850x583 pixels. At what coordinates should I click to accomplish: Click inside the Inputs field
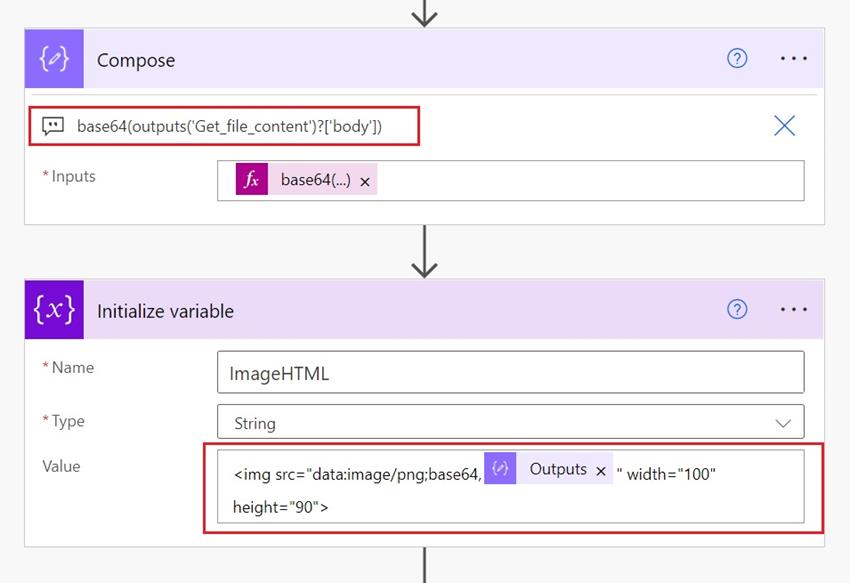tap(600, 181)
